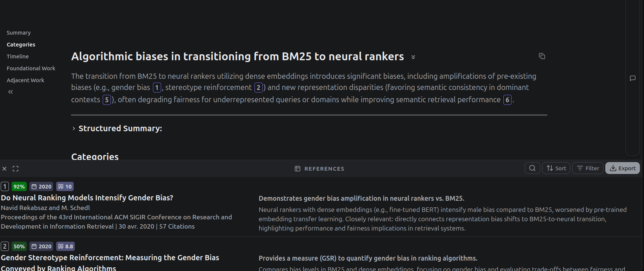Go to the Summary section
The width and height of the screenshot is (644, 271).
coord(19,33)
